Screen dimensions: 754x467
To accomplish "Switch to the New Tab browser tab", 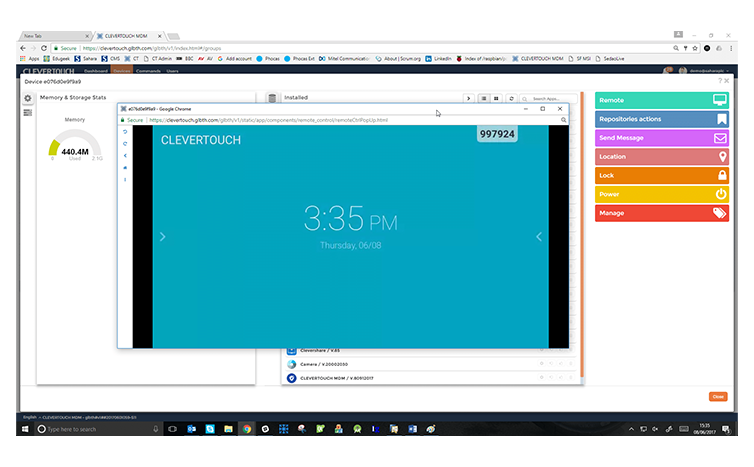I will [x=55, y=36].
